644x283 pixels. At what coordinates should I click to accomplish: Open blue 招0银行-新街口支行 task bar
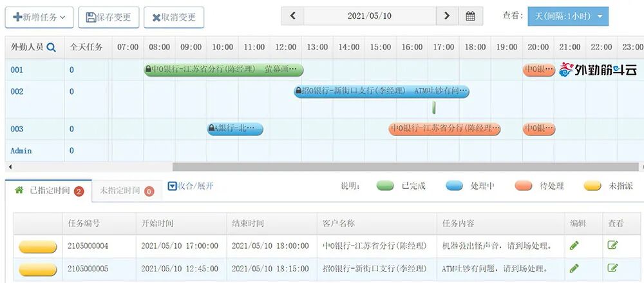click(x=381, y=92)
